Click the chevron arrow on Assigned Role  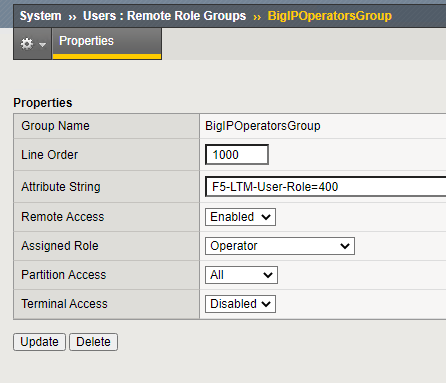345,246
